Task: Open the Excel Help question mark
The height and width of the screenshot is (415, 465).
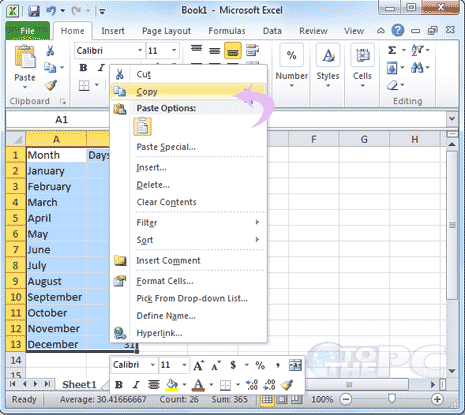Action: (398, 31)
